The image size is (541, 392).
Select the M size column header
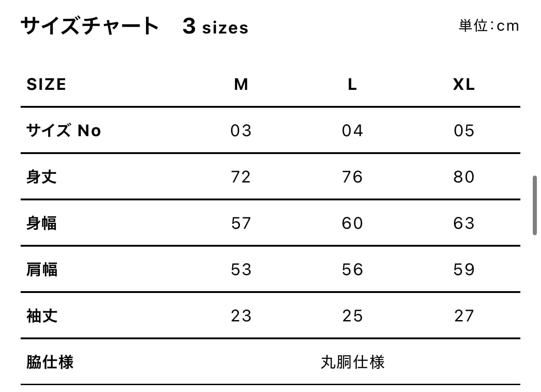pos(241,84)
